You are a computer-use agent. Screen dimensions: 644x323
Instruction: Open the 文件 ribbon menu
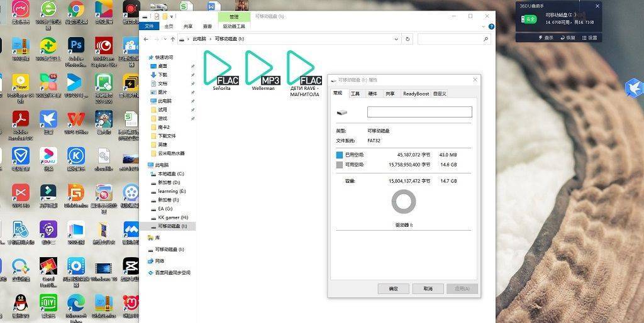(149, 26)
